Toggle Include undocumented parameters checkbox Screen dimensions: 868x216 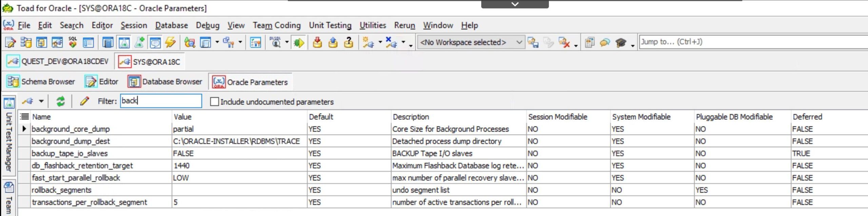point(214,102)
